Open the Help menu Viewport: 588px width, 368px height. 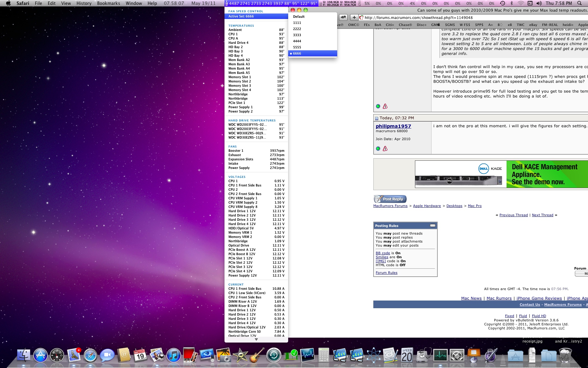click(x=152, y=3)
